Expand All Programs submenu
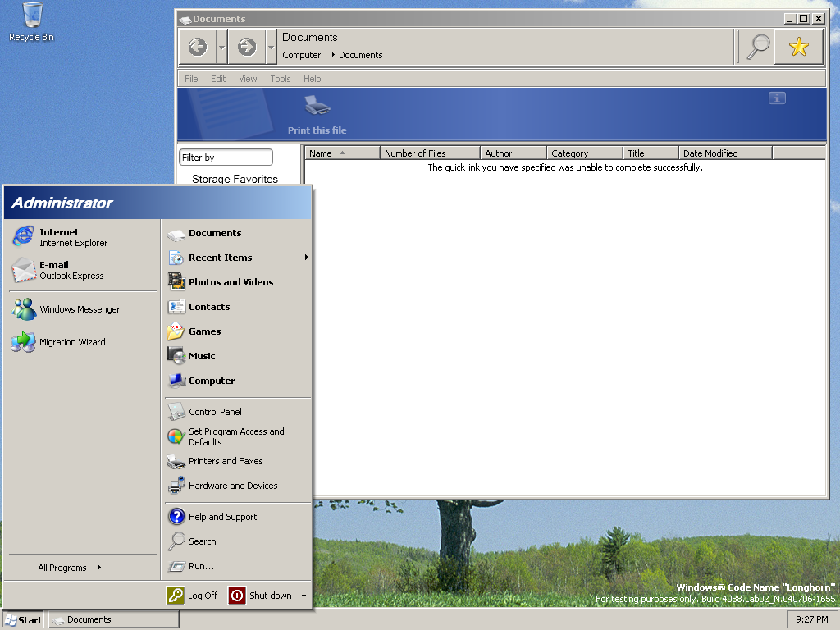The image size is (840, 630). point(70,568)
